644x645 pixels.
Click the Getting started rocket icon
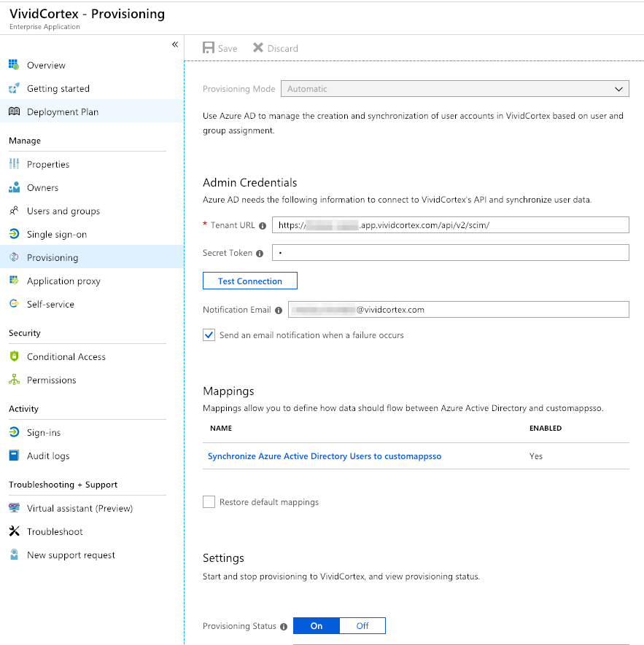point(14,88)
